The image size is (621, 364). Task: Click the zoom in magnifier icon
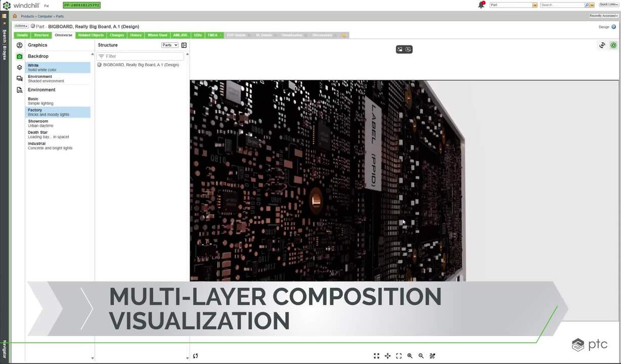[410, 356]
